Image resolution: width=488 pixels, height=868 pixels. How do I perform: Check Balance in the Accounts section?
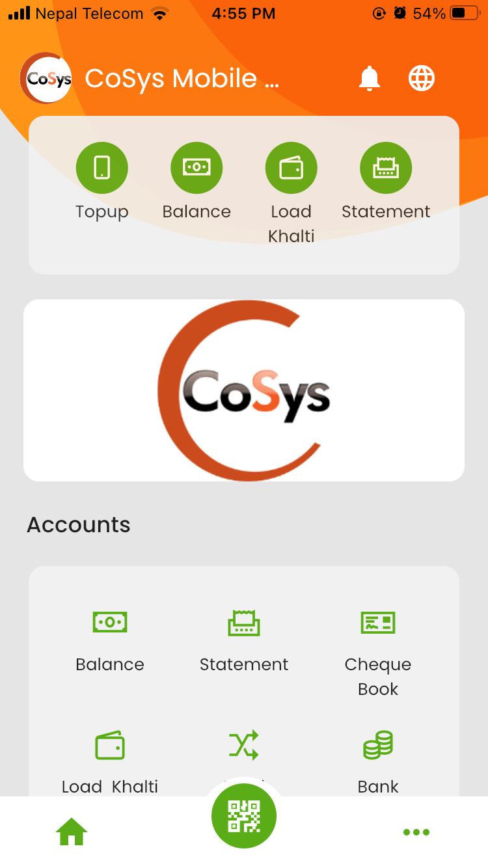(x=110, y=642)
